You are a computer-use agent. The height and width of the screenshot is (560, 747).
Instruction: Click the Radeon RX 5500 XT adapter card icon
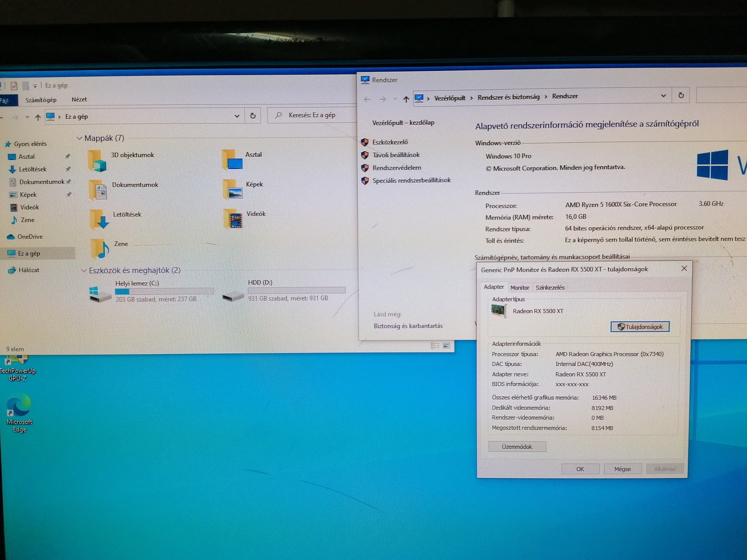499,311
